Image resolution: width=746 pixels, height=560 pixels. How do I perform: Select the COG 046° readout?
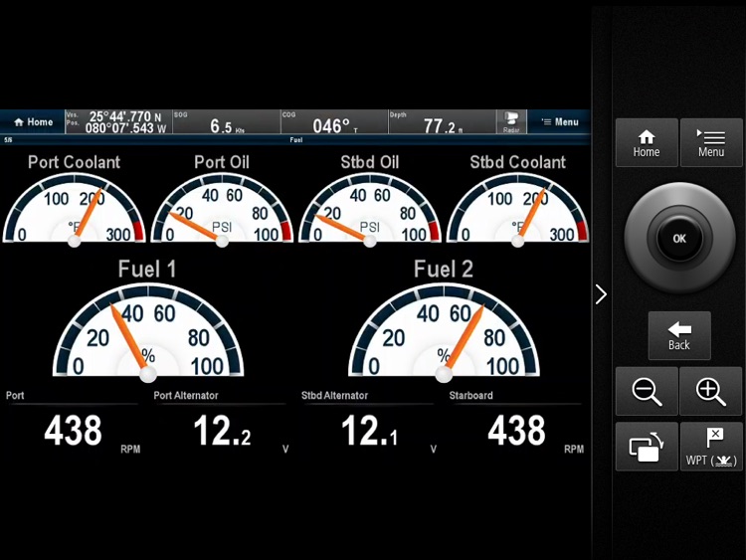(x=334, y=122)
